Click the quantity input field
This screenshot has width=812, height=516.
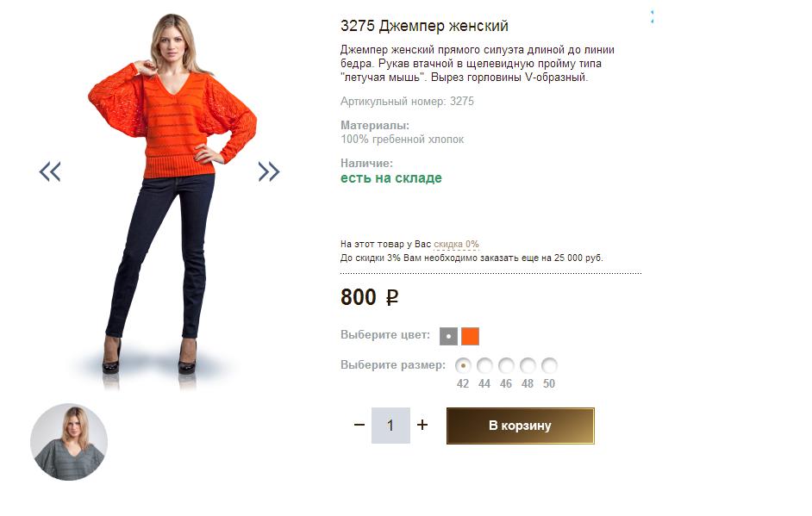[x=390, y=426]
